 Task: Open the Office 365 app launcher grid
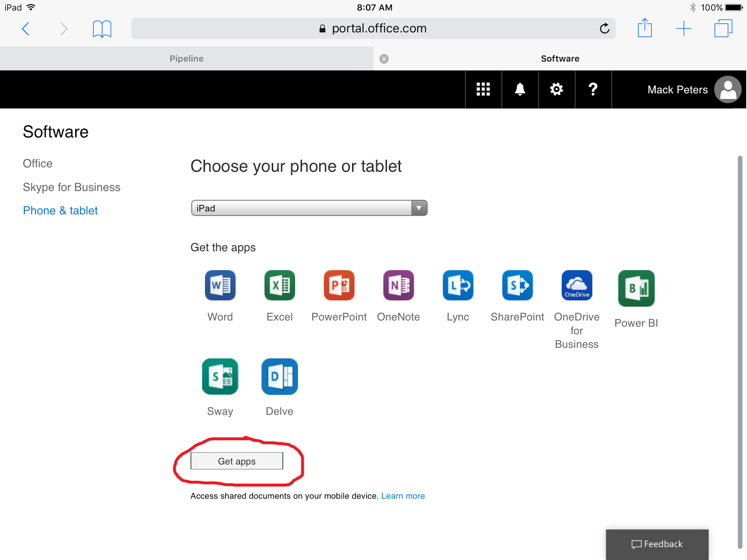[483, 89]
